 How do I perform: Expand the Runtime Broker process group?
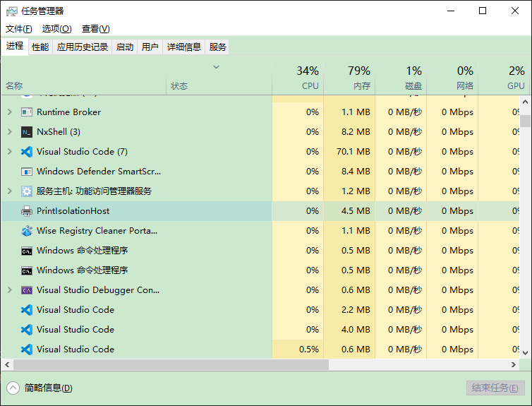(x=10, y=112)
